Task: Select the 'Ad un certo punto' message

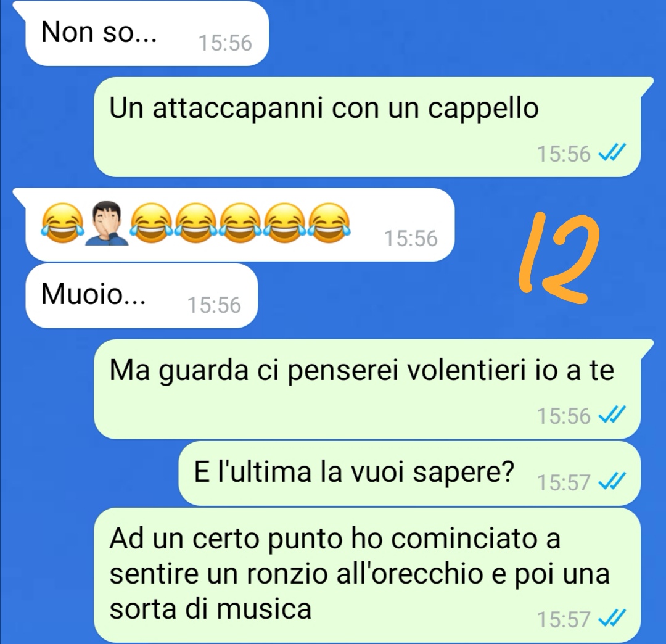Action: pos(367,576)
